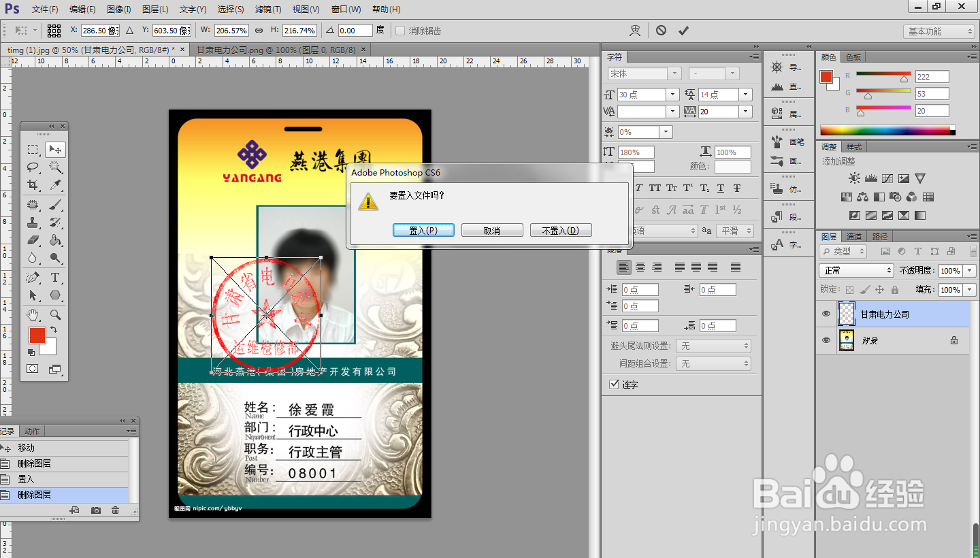Toggle All Caps TT style
The image size is (980, 558).
tap(655, 188)
